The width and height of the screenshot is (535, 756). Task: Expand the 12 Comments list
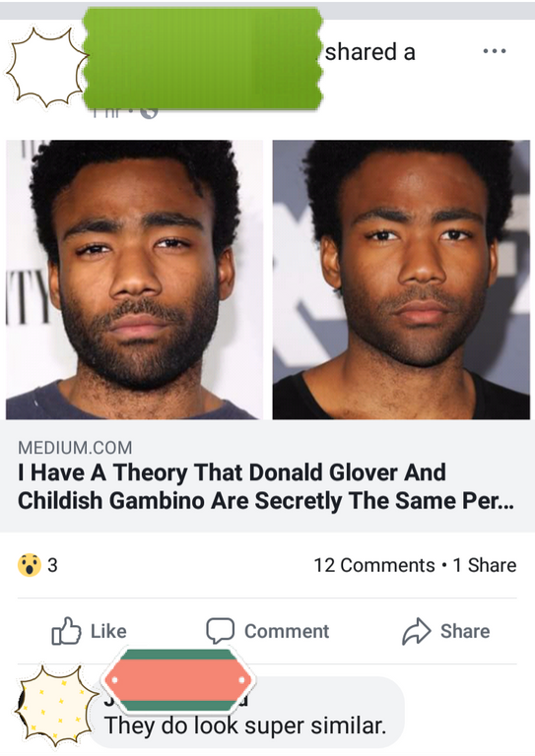374,565
